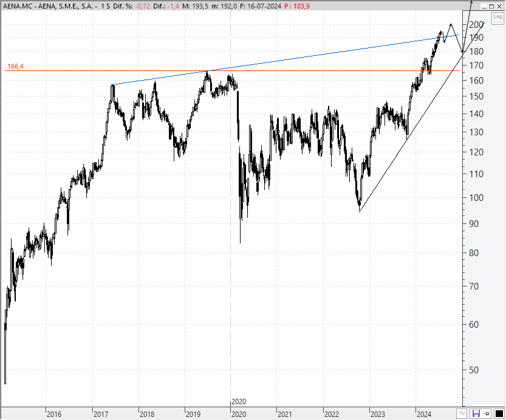The height and width of the screenshot is (420, 506).
Task: Click the 90 price axis label
Action: pyautogui.click(x=474, y=224)
